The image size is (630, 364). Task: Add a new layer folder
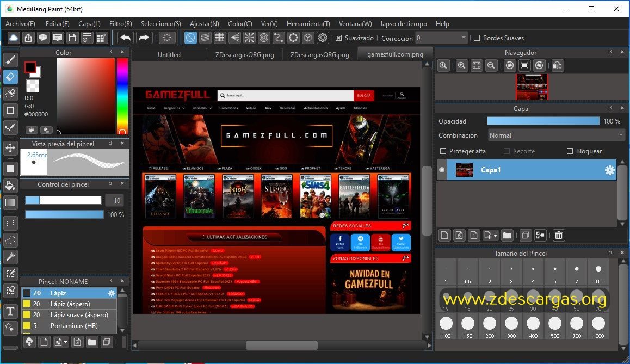click(x=507, y=235)
